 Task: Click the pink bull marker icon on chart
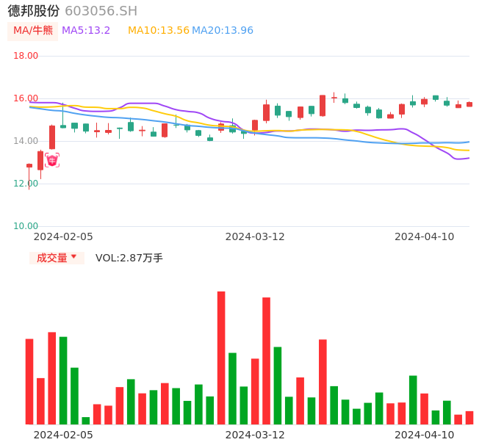pyautogui.click(x=52, y=160)
